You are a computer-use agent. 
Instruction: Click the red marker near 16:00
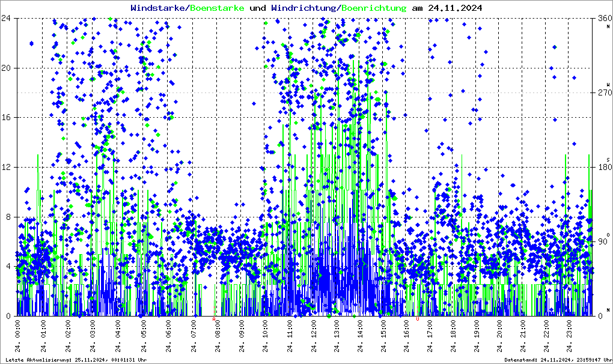pos(418,320)
